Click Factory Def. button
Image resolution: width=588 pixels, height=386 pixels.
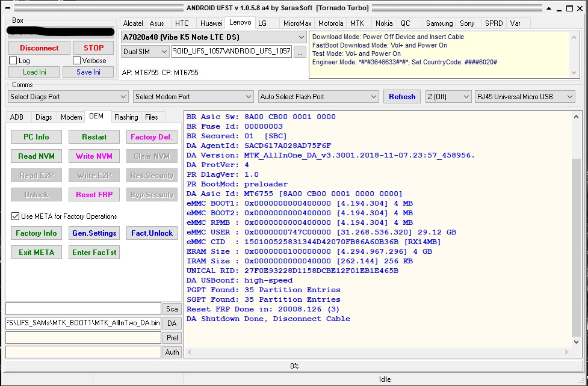[x=152, y=137]
